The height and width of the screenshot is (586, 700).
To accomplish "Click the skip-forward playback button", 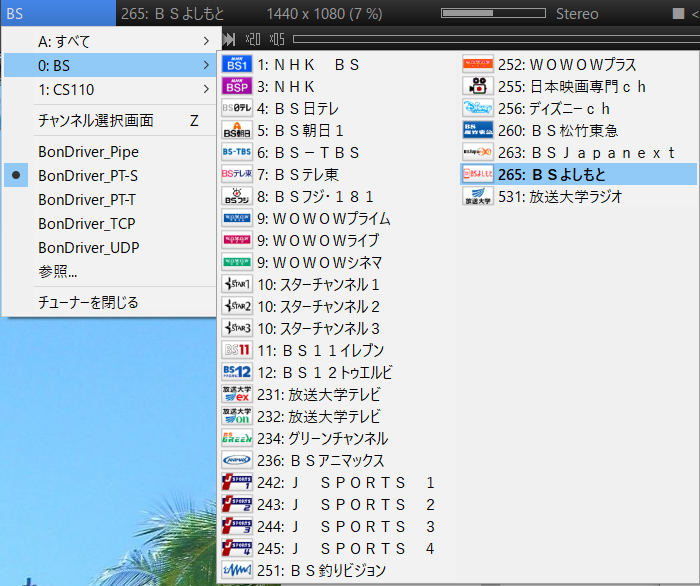I will click(x=229, y=39).
